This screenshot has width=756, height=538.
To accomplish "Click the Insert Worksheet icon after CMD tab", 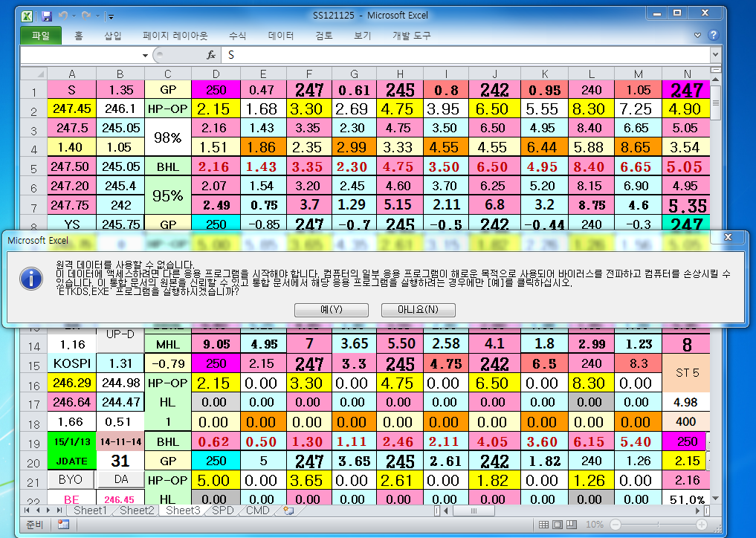I will pos(288,511).
